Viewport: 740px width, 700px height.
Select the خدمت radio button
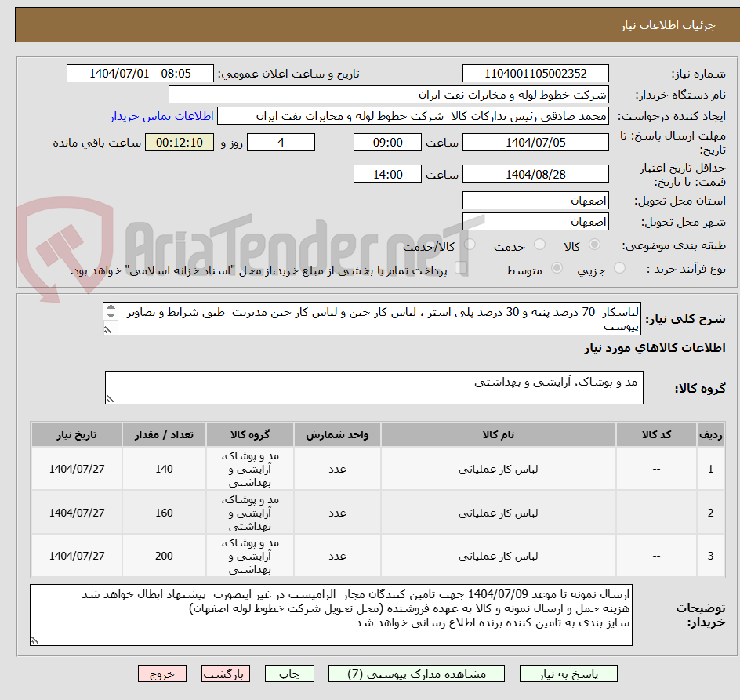pos(539,244)
